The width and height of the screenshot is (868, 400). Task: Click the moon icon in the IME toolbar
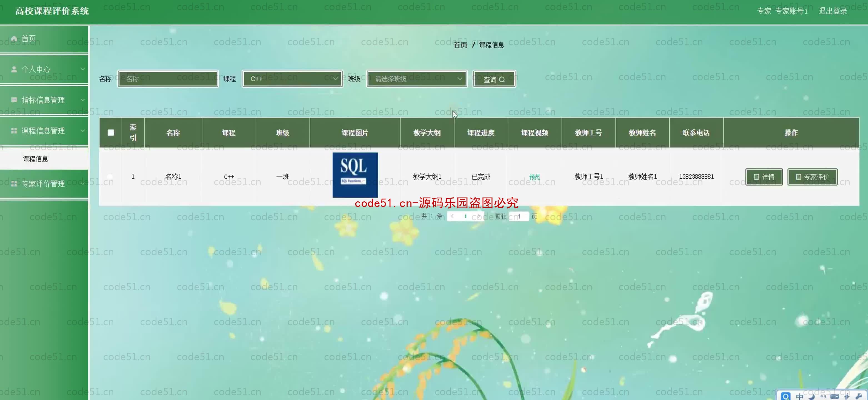(x=811, y=396)
